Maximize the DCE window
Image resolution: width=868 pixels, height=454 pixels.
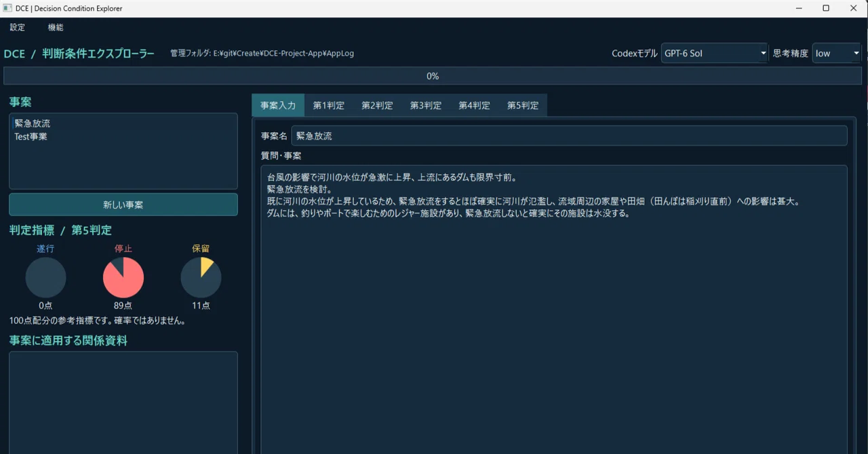825,9
